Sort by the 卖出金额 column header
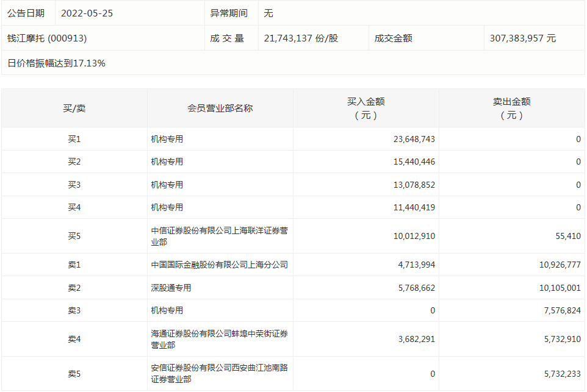Viewport: 587px width, 392px height. [513, 108]
